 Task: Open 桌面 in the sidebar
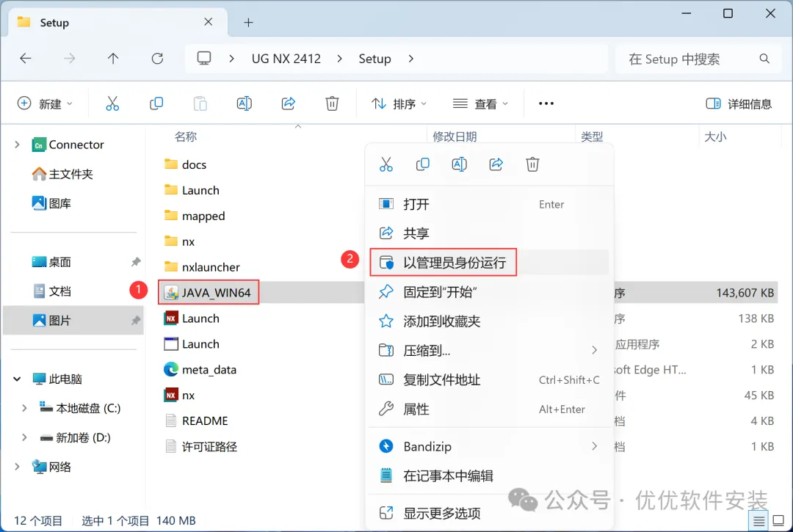coord(51,262)
